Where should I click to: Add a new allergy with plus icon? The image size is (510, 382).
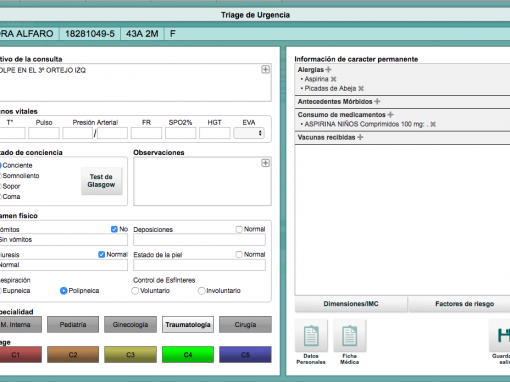point(328,69)
